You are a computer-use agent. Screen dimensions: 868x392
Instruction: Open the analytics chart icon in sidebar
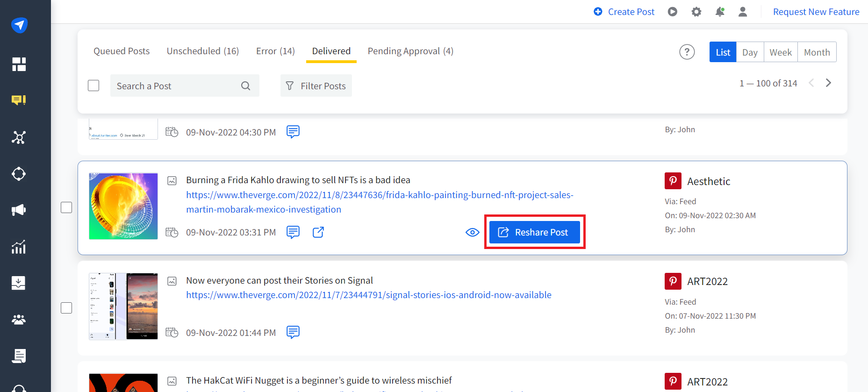(19, 247)
